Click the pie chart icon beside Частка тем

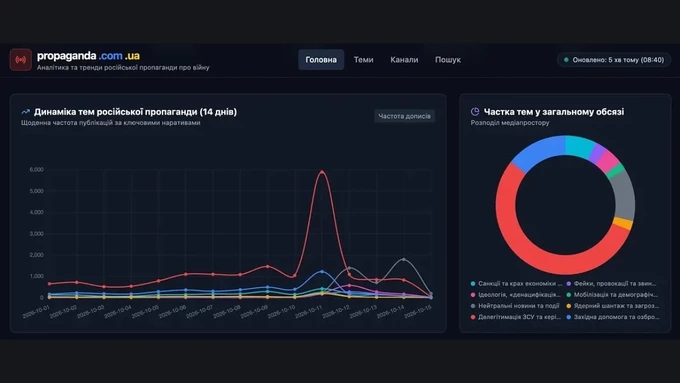tap(475, 112)
